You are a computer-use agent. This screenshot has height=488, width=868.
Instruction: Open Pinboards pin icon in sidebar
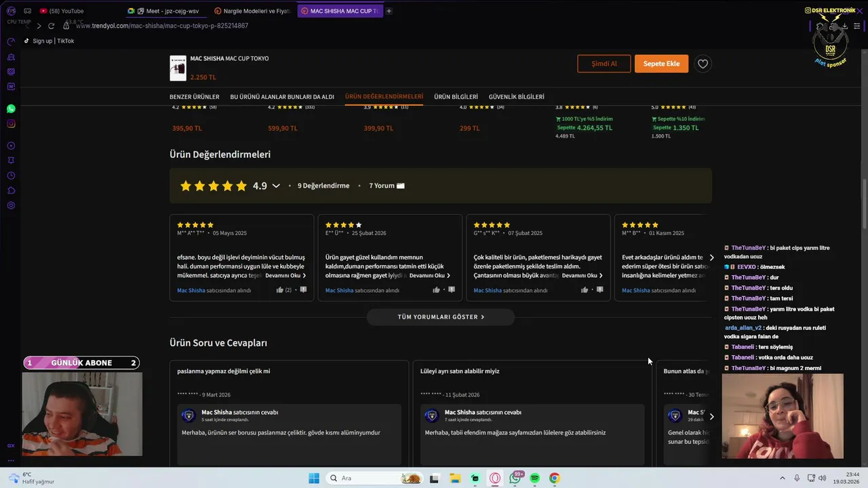click(x=11, y=161)
